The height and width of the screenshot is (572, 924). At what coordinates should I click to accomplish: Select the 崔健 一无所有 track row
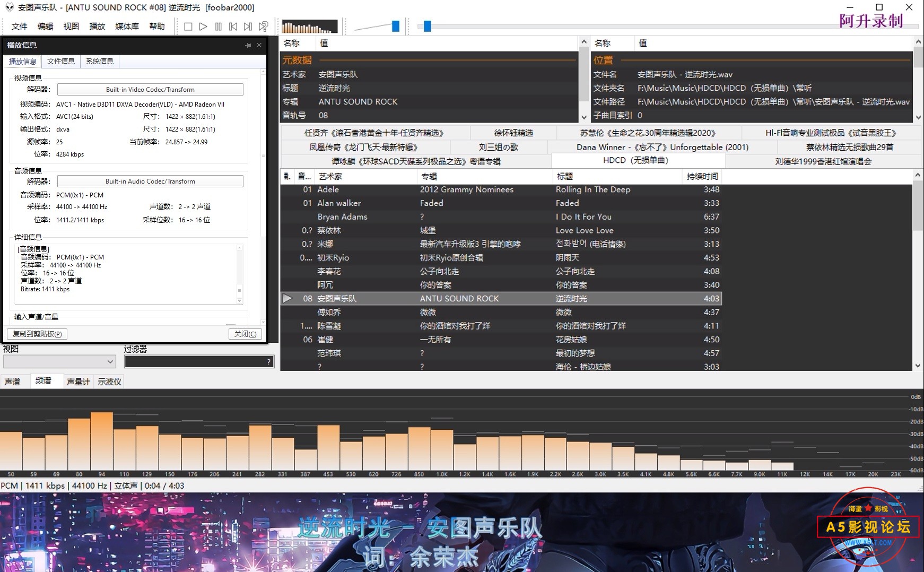pyautogui.click(x=501, y=340)
